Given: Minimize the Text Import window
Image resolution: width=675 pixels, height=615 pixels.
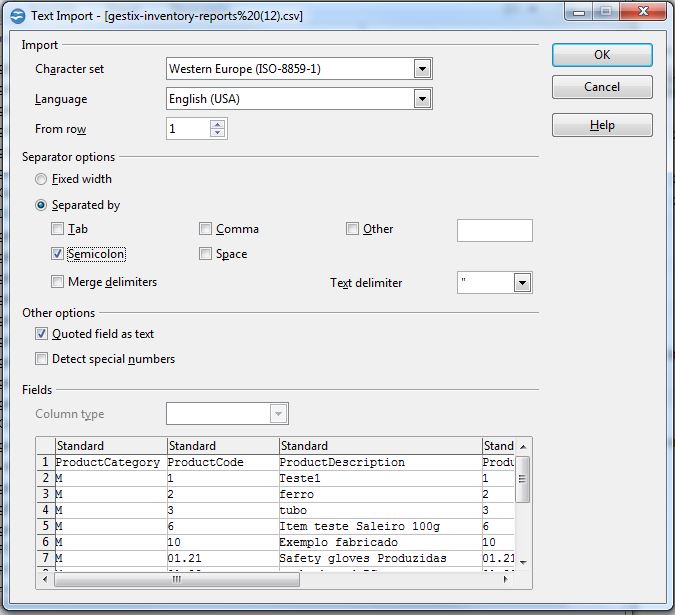Looking at the screenshot, I should [579, 11].
